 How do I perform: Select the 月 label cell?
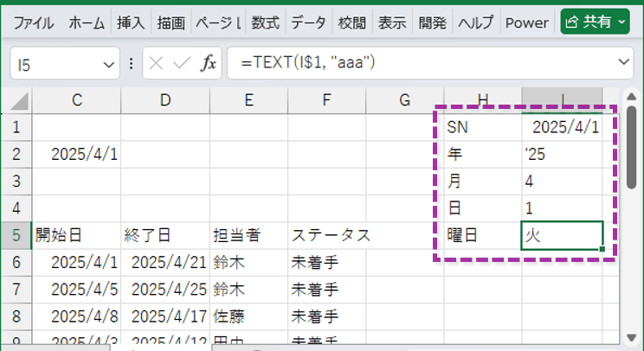[x=483, y=182]
